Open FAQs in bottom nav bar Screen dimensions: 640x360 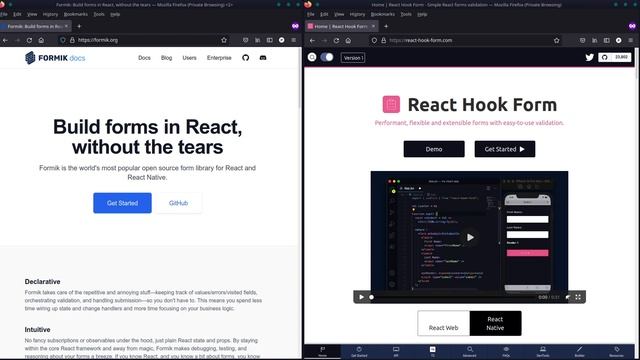(506, 352)
